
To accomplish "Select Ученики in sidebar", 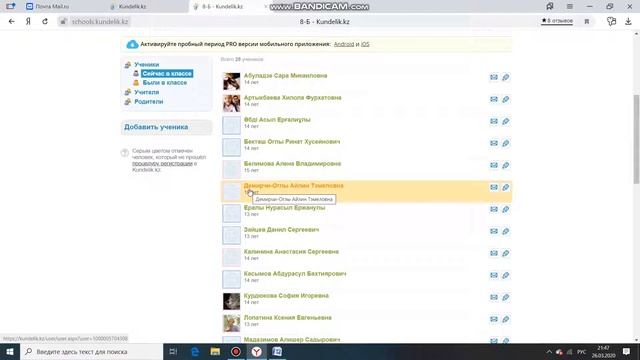I will (x=147, y=64).
